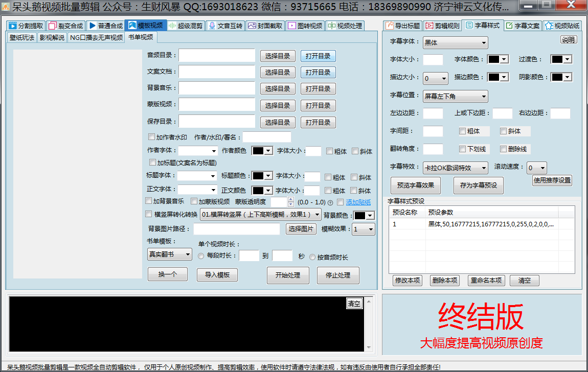Click the 裂变合成 tab icon

53,26
